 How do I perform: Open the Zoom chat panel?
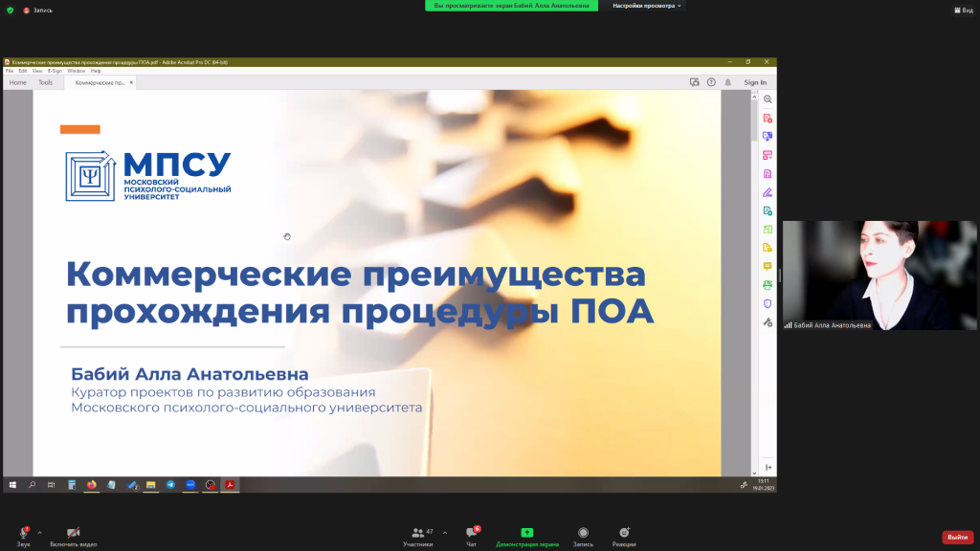472,533
